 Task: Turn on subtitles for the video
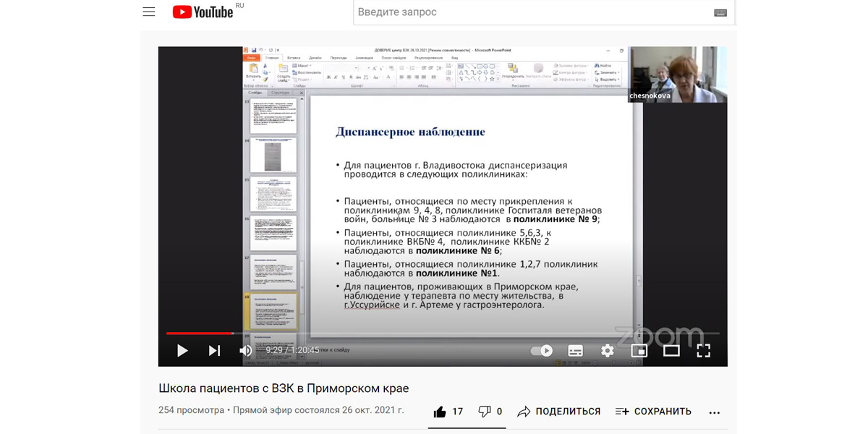tap(576, 351)
